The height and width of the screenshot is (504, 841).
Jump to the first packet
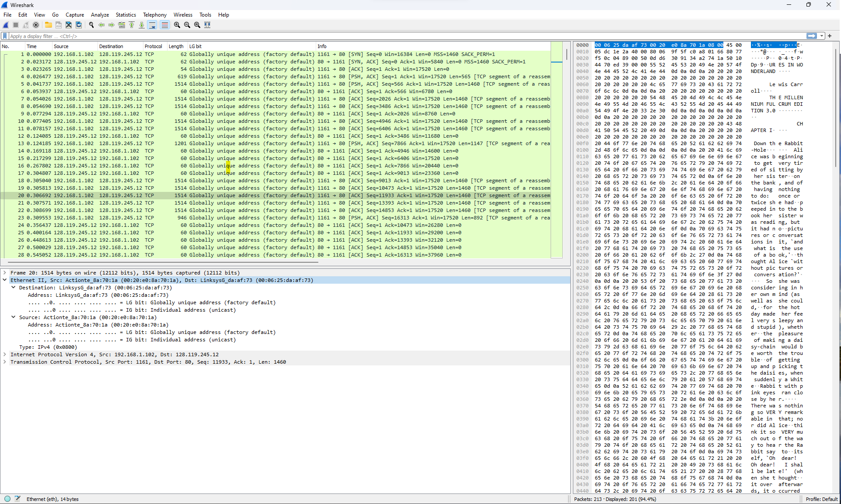[132, 25]
